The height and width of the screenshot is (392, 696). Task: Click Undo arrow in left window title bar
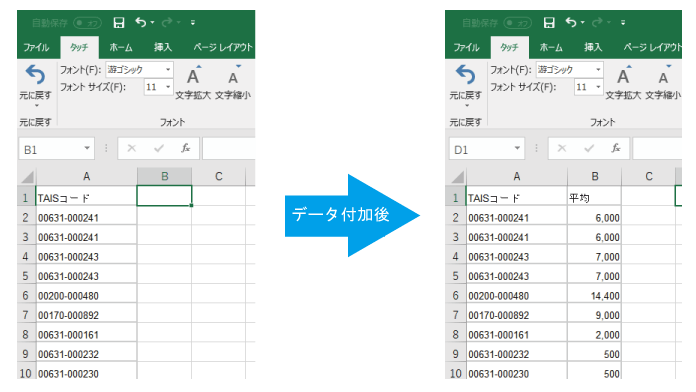[141, 22]
